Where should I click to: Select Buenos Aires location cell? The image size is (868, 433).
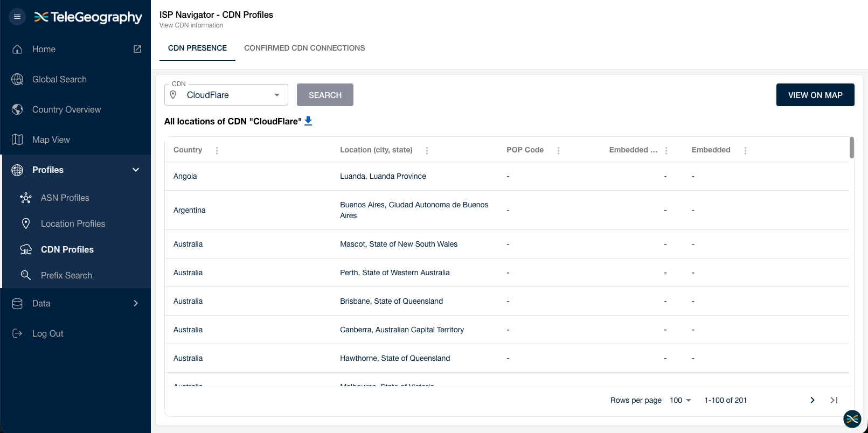pos(414,210)
